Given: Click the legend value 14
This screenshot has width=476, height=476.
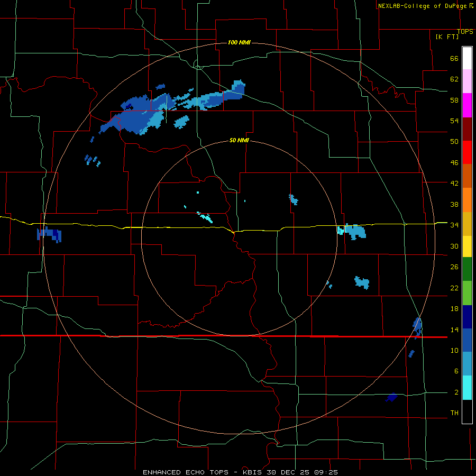Looking at the screenshot, I should point(454,329).
